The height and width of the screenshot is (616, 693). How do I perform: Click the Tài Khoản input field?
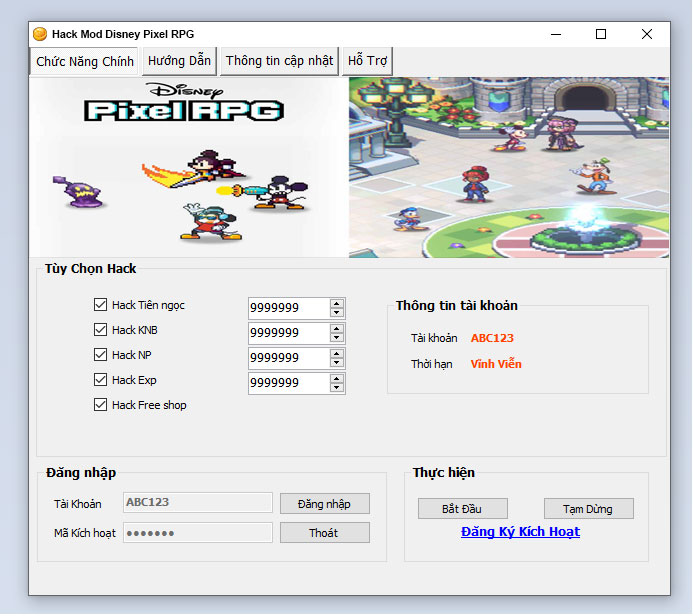(x=198, y=502)
